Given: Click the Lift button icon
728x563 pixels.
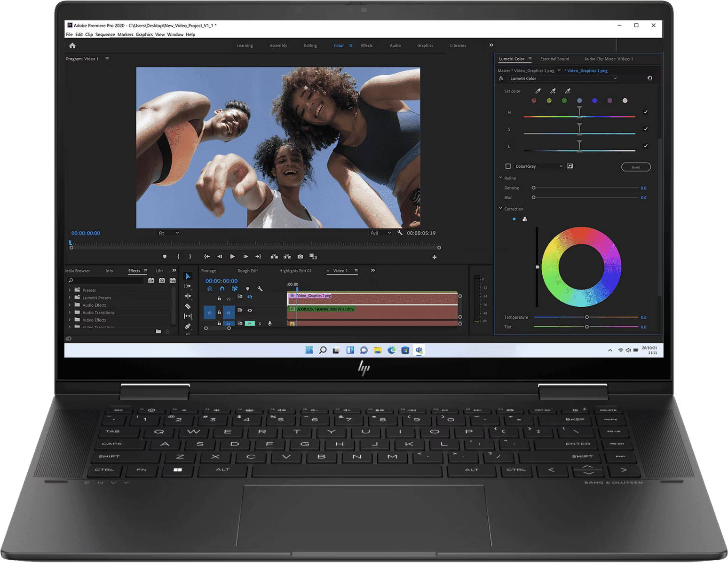Looking at the screenshot, I should point(274,257).
